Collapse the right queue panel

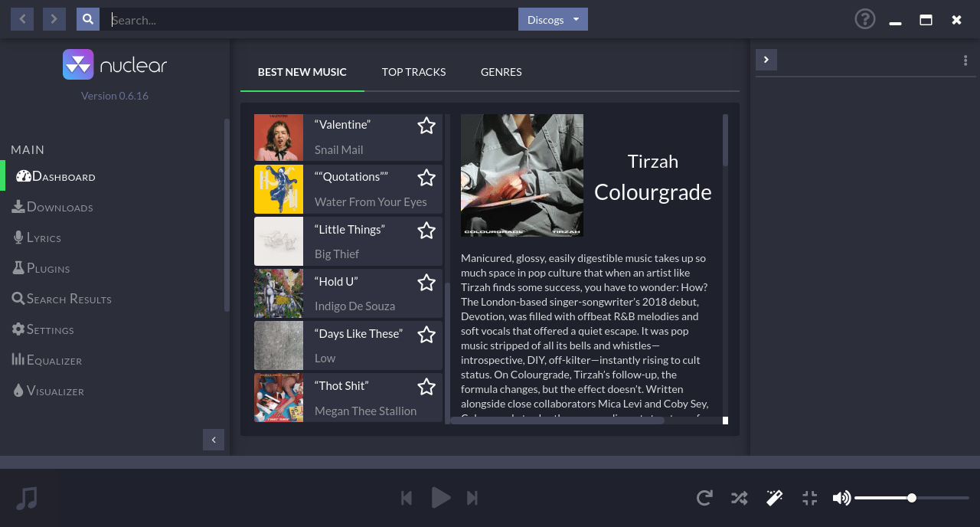point(766,60)
